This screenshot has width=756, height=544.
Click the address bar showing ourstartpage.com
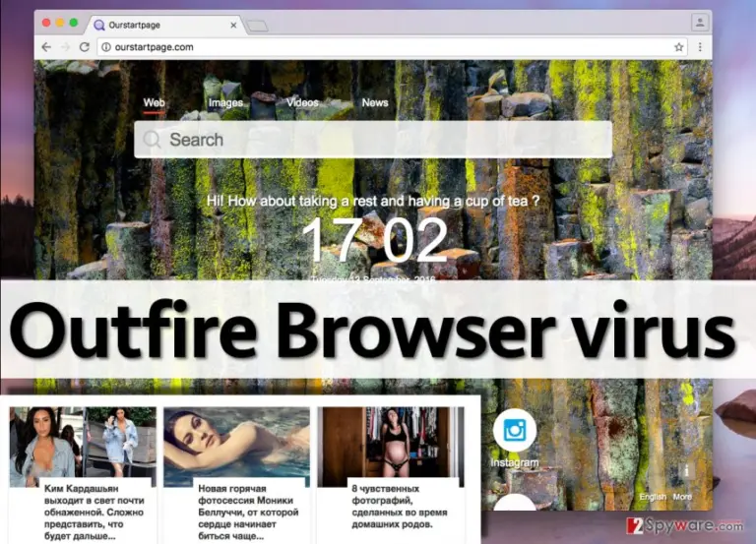[393, 47]
